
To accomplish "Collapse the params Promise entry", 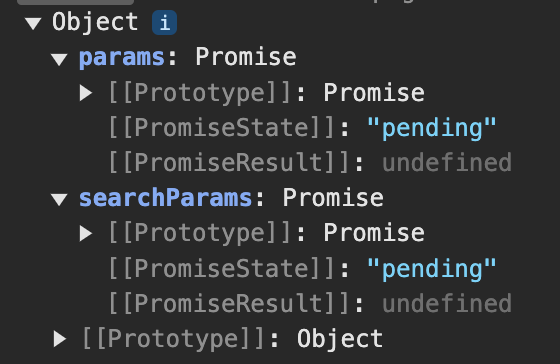I will click(x=59, y=59).
